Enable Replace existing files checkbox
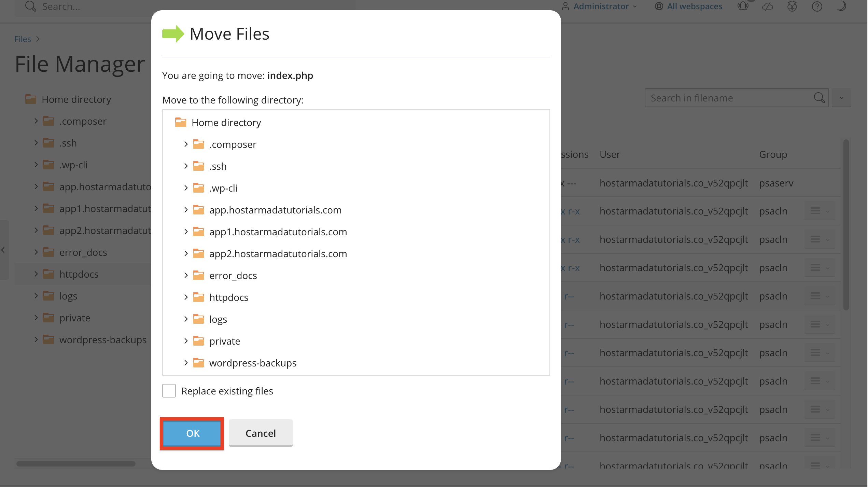 click(x=169, y=391)
